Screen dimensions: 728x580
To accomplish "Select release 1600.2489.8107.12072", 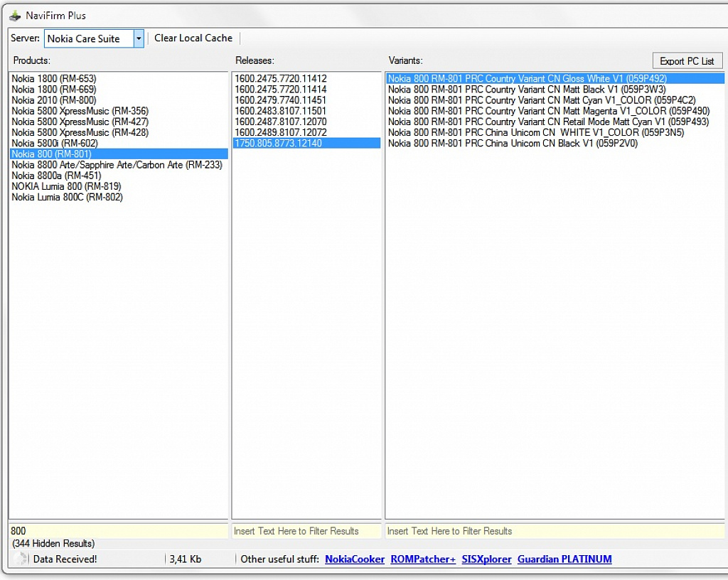I will point(306,132).
